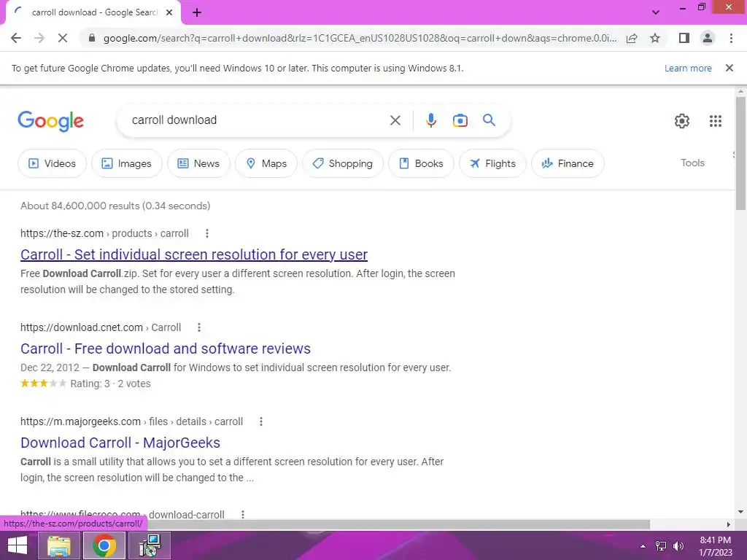Open more options for the-sz.com result
Image resolution: width=747 pixels, height=560 pixels.
coord(206,233)
